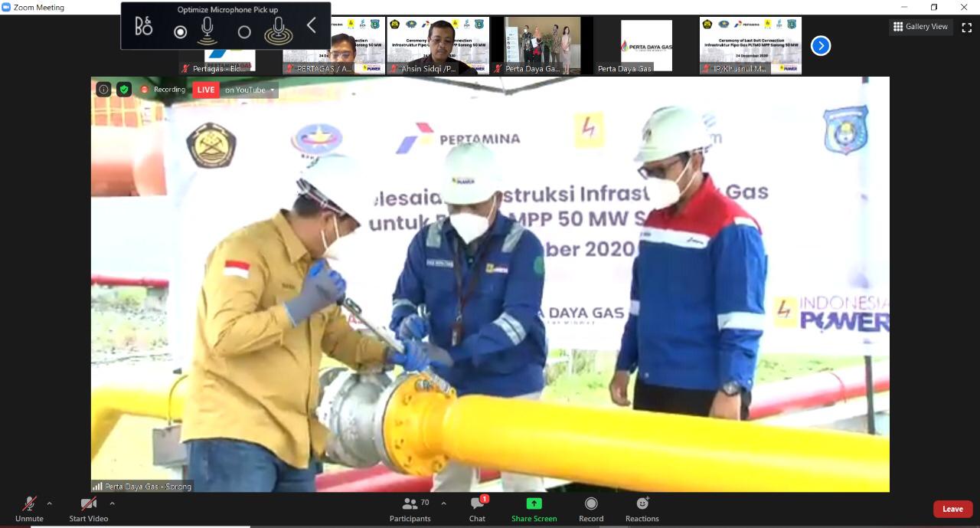Image resolution: width=980 pixels, height=528 pixels.
Task: Open video options arrow beside Start Video
Action: point(112,503)
